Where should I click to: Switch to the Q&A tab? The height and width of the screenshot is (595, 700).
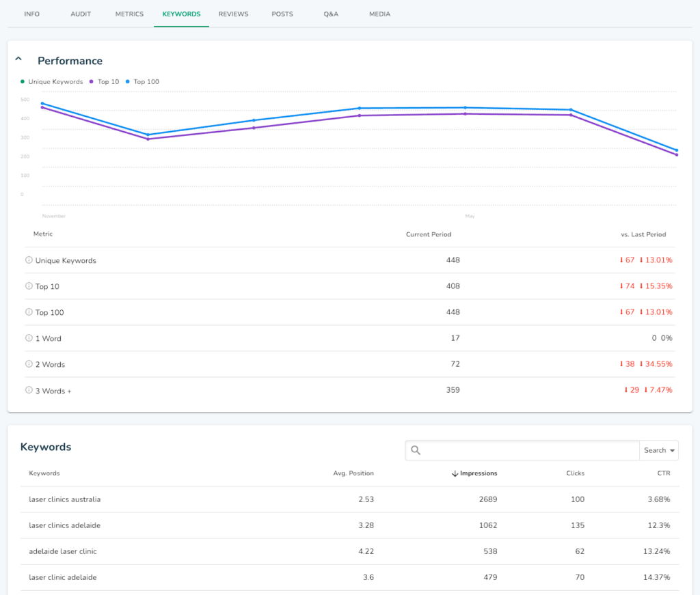331,14
